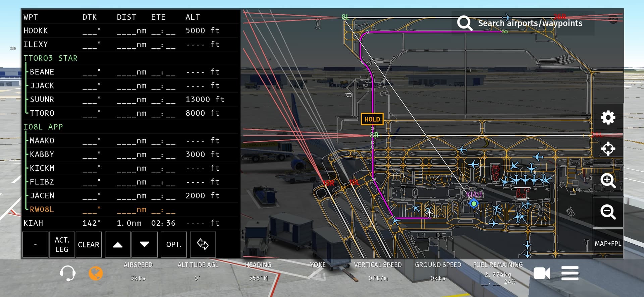
Task: Click the 2000 ft altitude for JACEN
Action: 203,196
